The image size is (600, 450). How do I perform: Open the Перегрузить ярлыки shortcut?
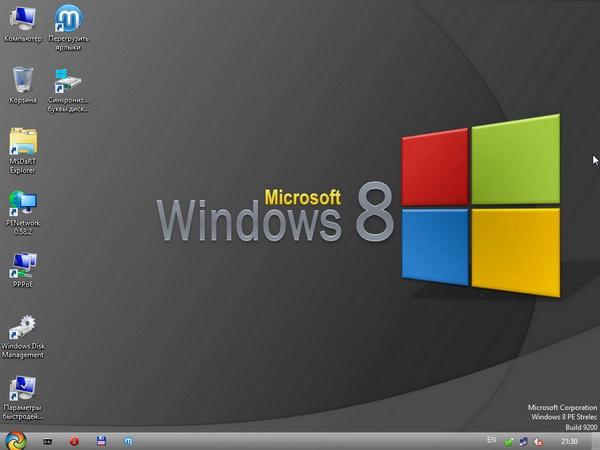click(68, 20)
